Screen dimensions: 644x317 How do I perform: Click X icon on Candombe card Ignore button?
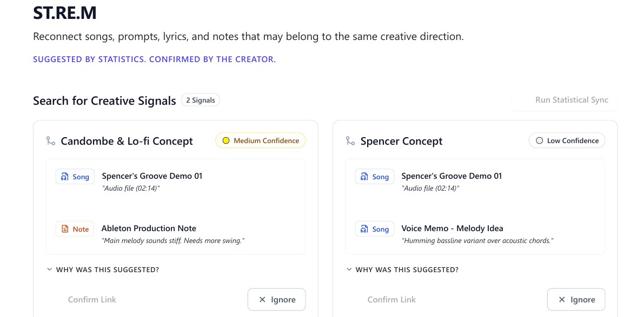point(262,300)
